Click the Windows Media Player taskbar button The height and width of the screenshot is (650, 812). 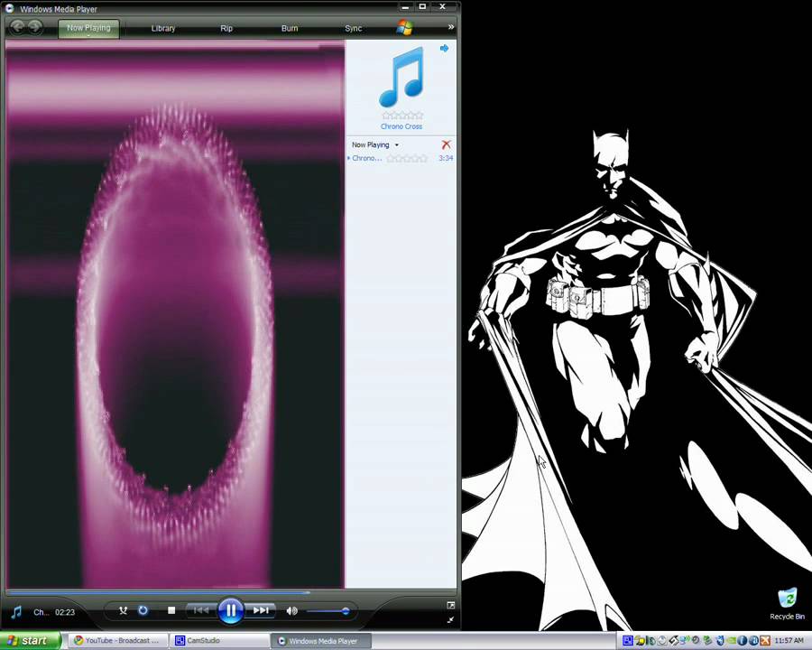pyautogui.click(x=321, y=641)
